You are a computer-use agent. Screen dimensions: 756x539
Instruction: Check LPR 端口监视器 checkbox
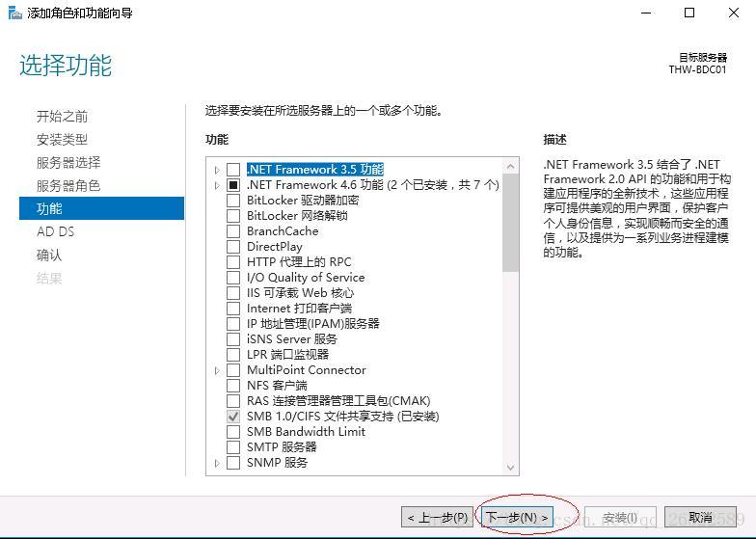coord(233,355)
